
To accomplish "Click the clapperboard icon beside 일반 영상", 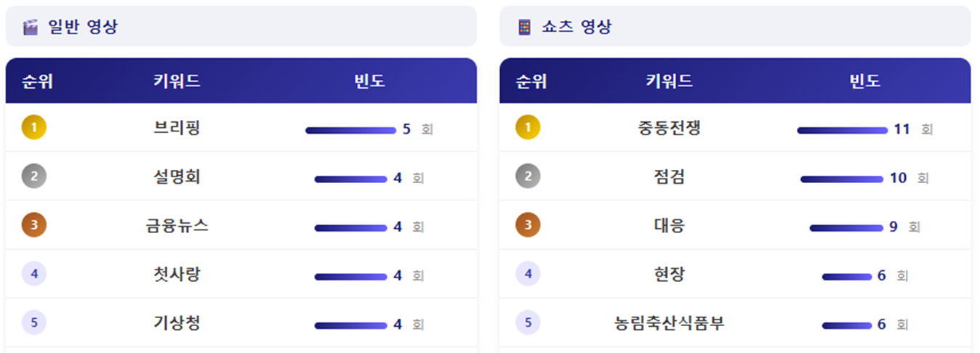I will point(30,28).
